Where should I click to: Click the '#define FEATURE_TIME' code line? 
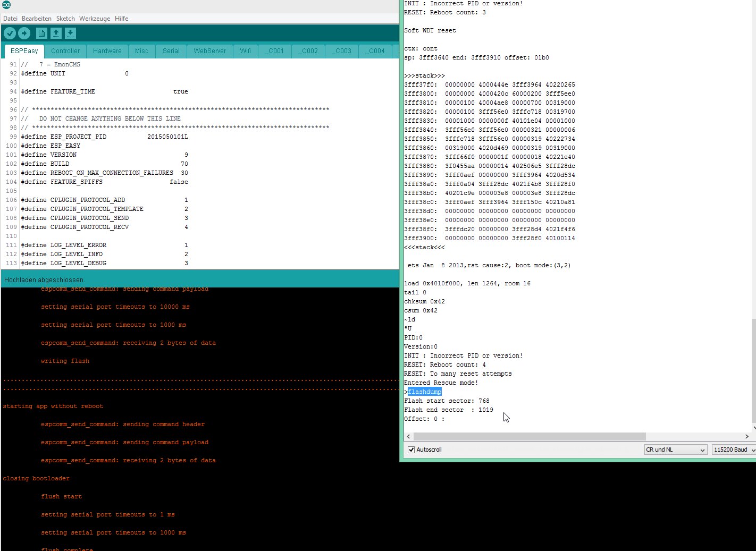click(105, 91)
